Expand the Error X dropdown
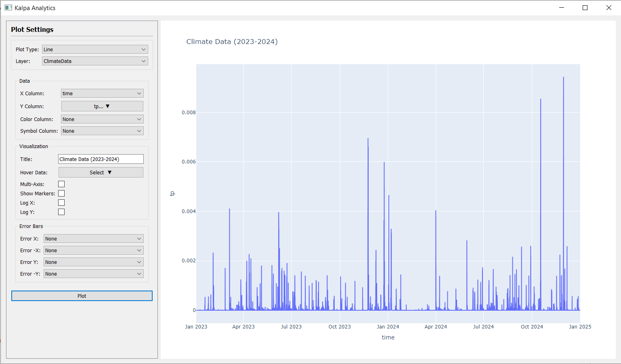This screenshot has height=364, width=621. (93, 238)
